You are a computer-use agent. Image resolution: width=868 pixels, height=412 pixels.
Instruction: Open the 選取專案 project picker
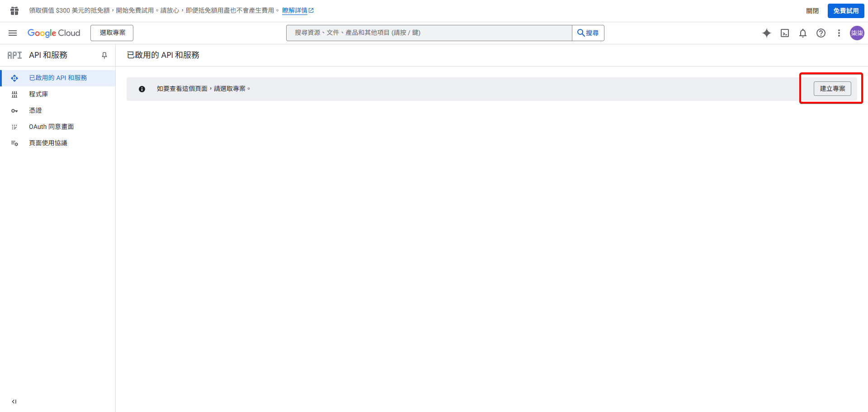tap(112, 33)
